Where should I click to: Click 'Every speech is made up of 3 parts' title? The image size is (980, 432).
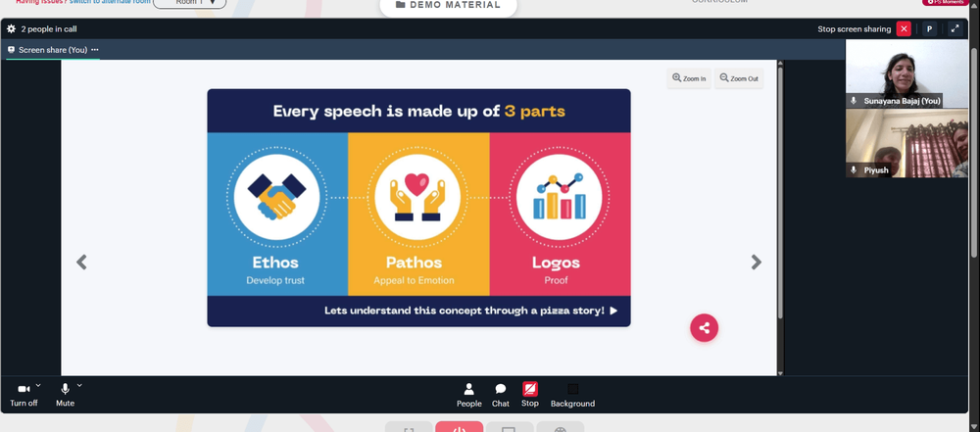pyautogui.click(x=418, y=112)
